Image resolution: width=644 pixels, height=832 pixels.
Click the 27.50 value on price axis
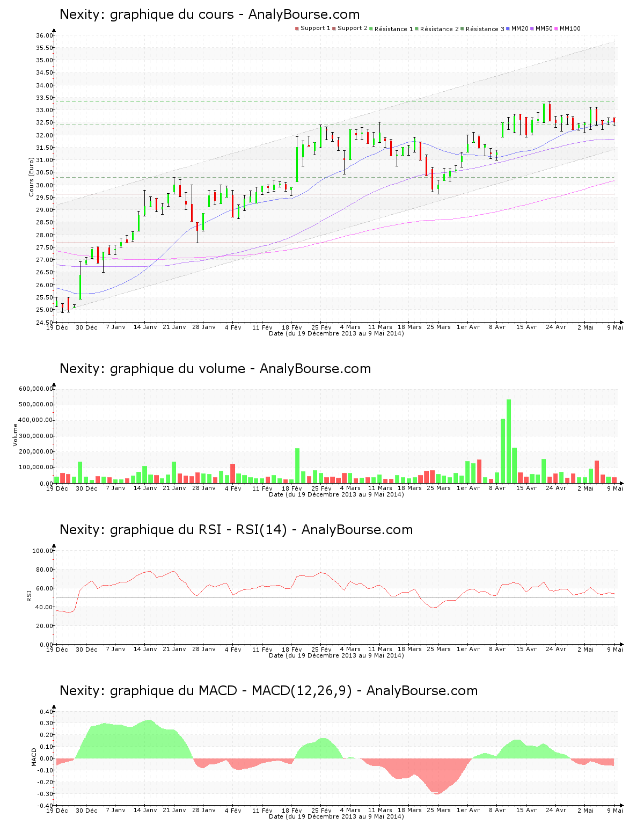[45, 247]
